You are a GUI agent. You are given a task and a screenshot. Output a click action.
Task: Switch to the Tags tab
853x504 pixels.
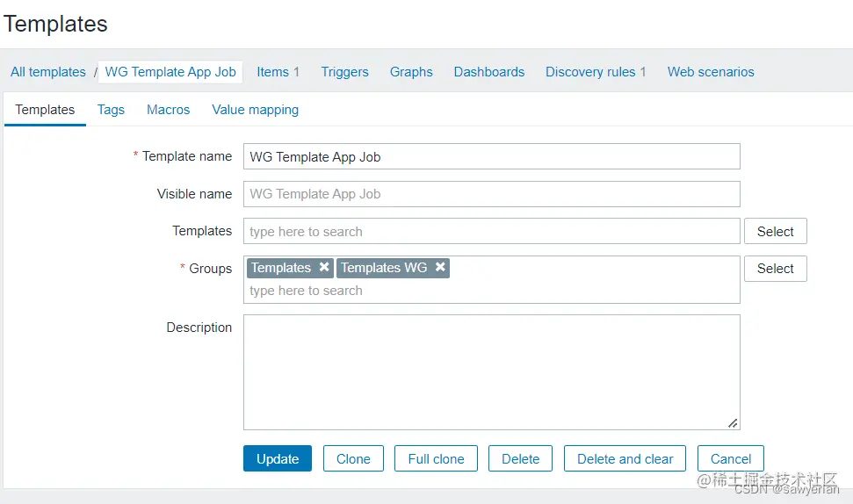click(x=111, y=110)
